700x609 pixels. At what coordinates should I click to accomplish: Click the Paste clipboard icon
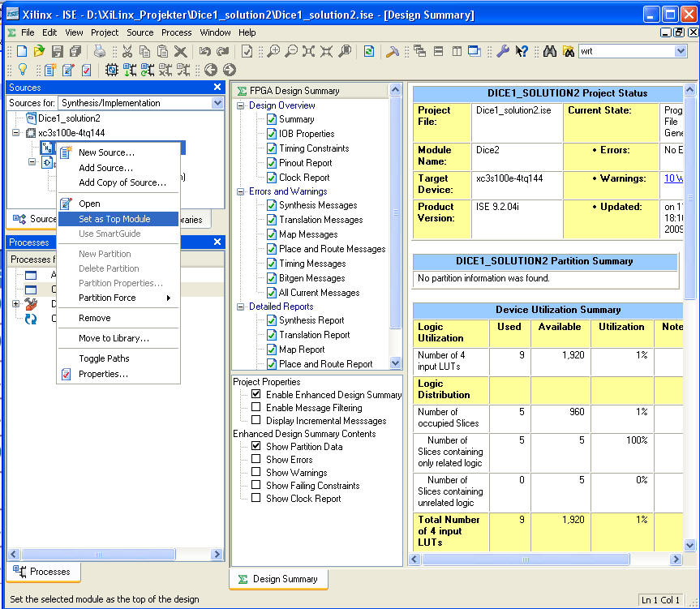pyautogui.click(x=162, y=51)
